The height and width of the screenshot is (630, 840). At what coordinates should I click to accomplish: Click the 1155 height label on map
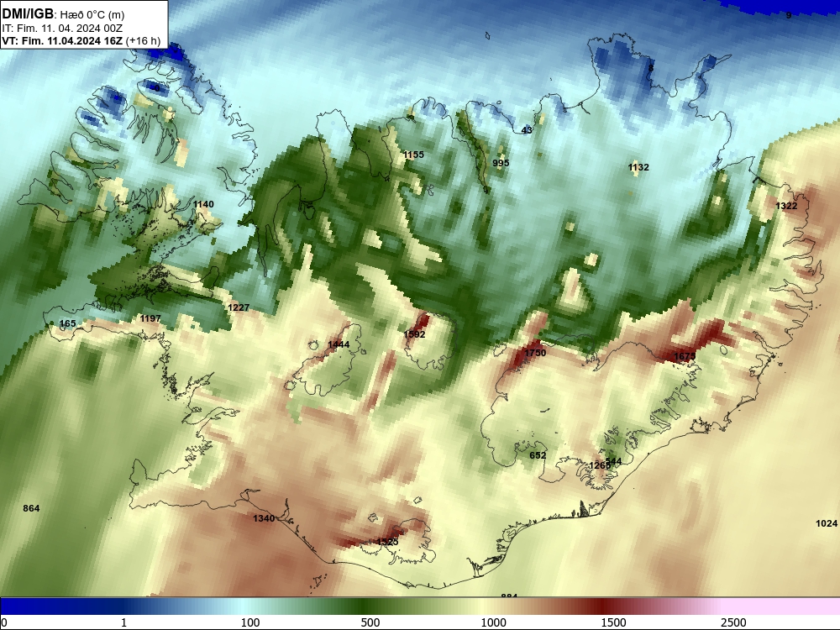tap(413, 155)
